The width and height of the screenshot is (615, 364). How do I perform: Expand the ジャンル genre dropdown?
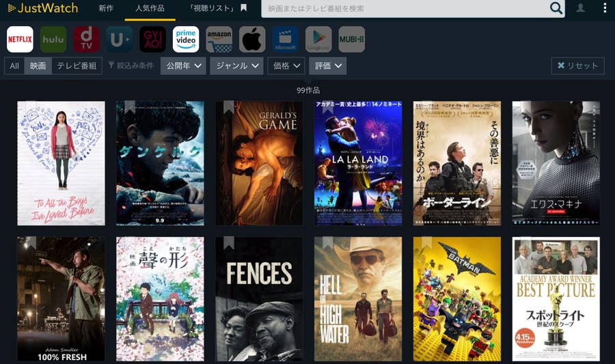(x=236, y=66)
